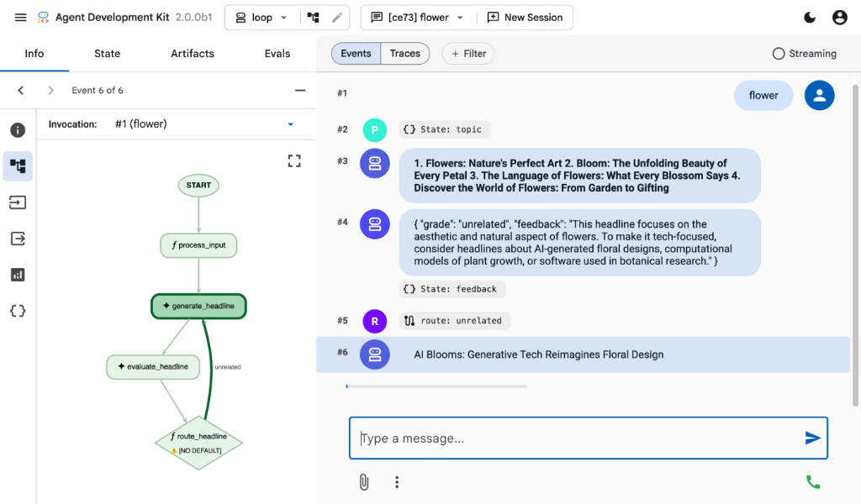Send the message with arrow icon
The image size is (861, 504).
click(813, 438)
